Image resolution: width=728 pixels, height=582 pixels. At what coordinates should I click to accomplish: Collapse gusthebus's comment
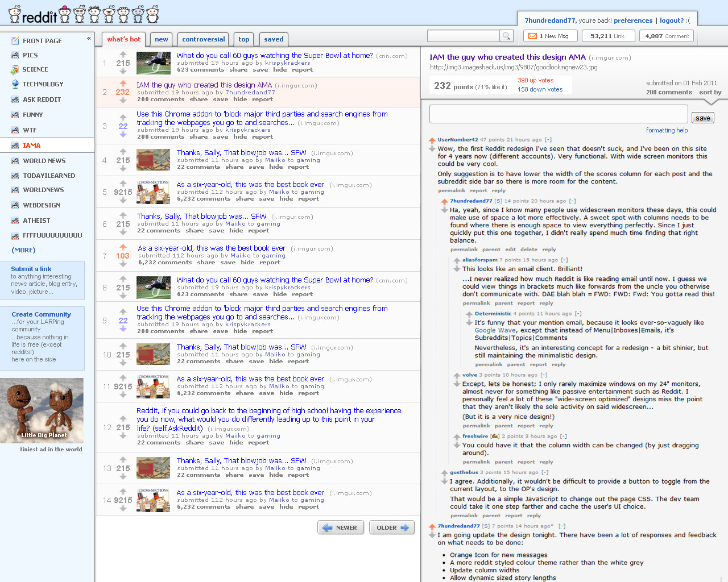click(x=545, y=472)
